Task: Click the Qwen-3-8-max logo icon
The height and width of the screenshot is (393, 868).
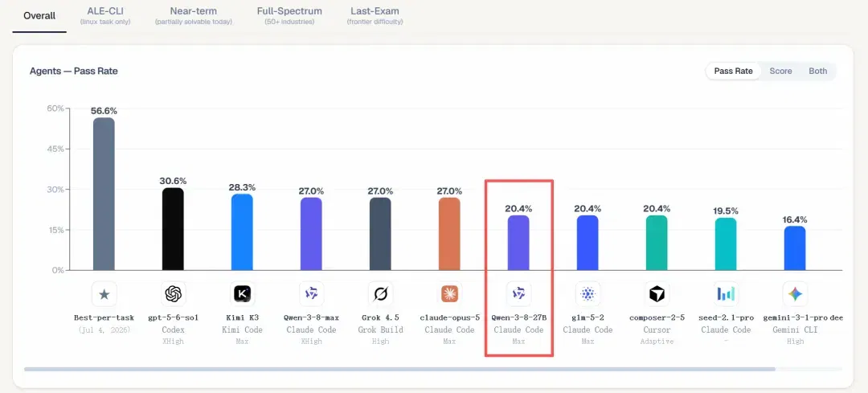Action: pos(311,294)
